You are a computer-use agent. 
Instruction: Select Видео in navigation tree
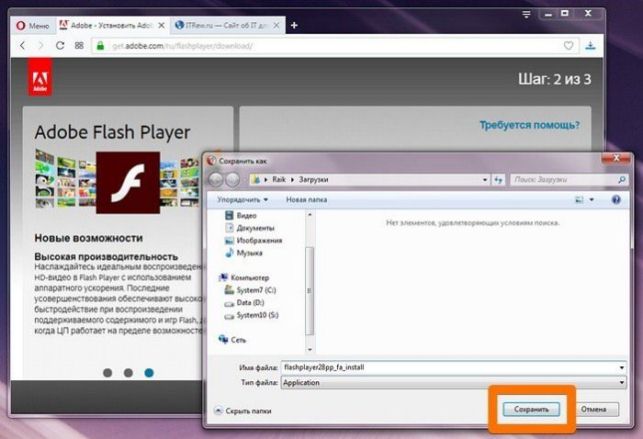[241, 216]
